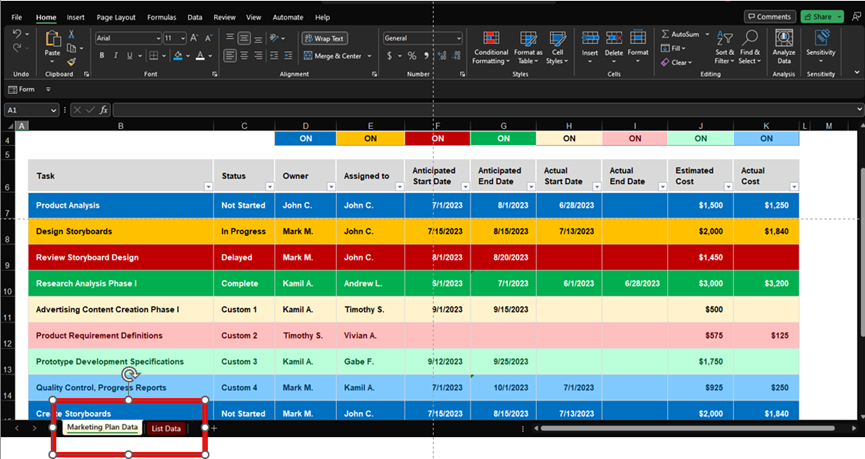Open the Status column filter dropdown

[x=270, y=186]
